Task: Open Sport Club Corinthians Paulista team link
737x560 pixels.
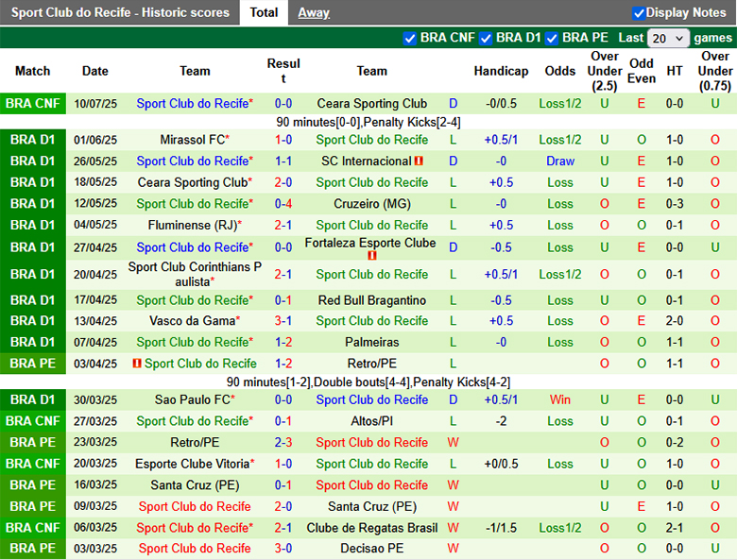Action: [195, 275]
